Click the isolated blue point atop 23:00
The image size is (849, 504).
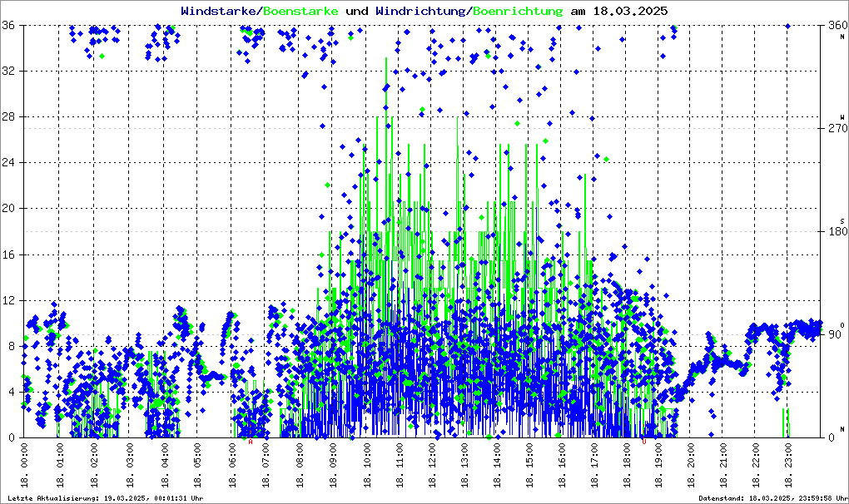click(x=787, y=27)
